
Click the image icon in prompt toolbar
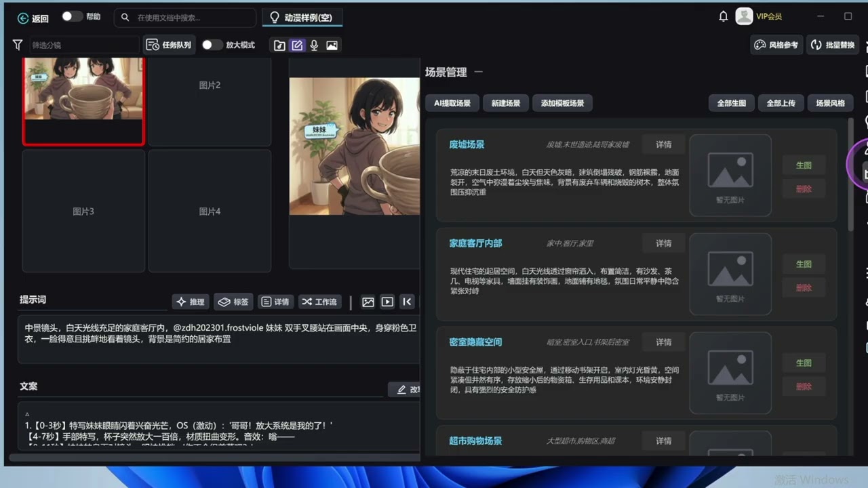pyautogui.click(x=368, y=302)
